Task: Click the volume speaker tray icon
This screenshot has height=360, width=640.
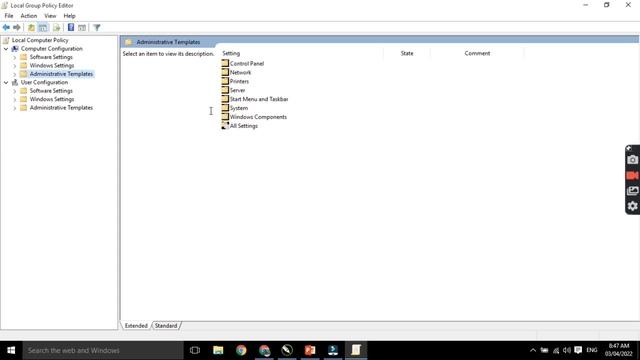Action: coord(567,350)
